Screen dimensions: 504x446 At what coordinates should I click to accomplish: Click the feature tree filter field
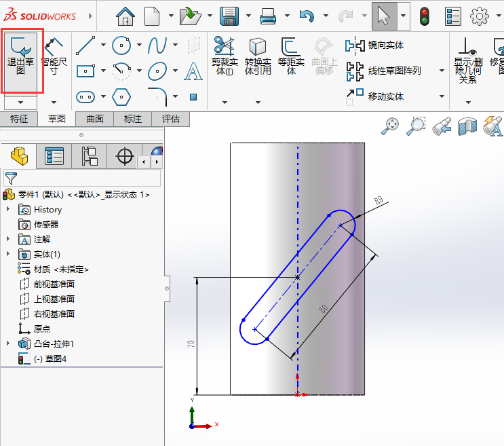coord(82,178)
